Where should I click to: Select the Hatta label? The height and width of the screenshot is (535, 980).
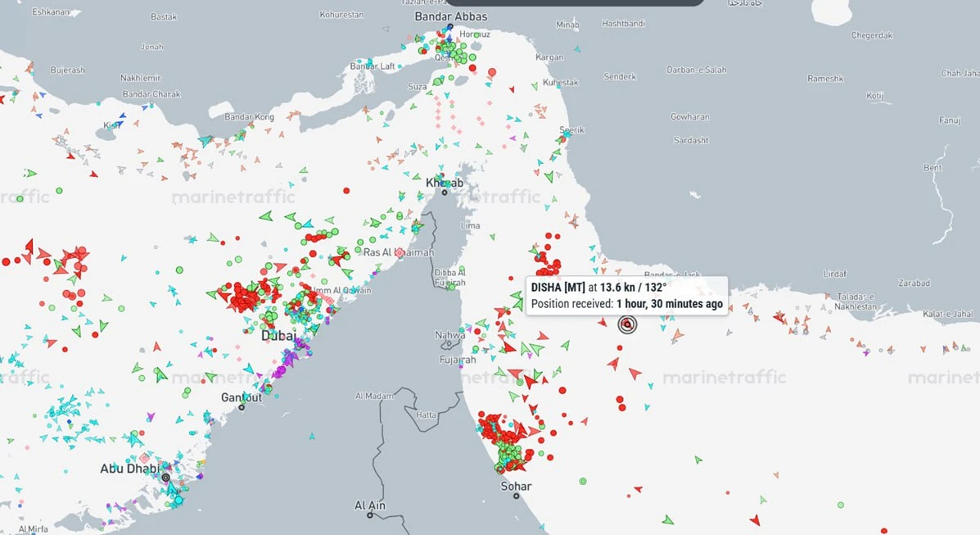tap(426, 415)
